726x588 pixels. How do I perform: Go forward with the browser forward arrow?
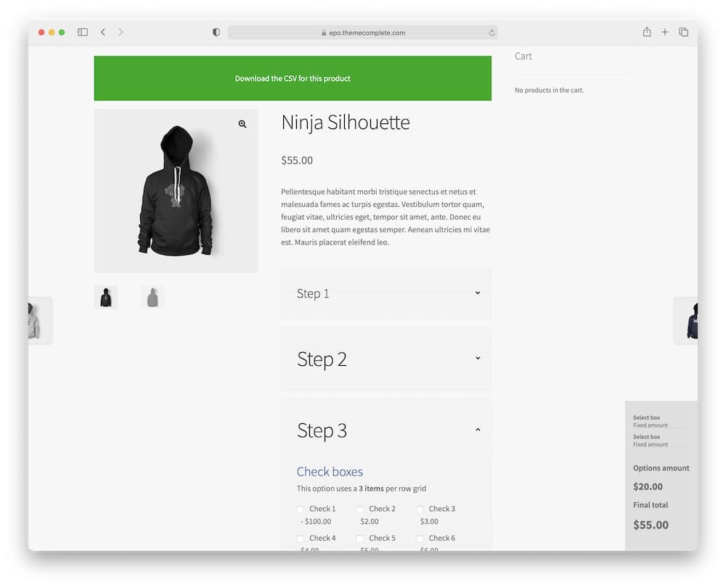click(x=121, y=32)
